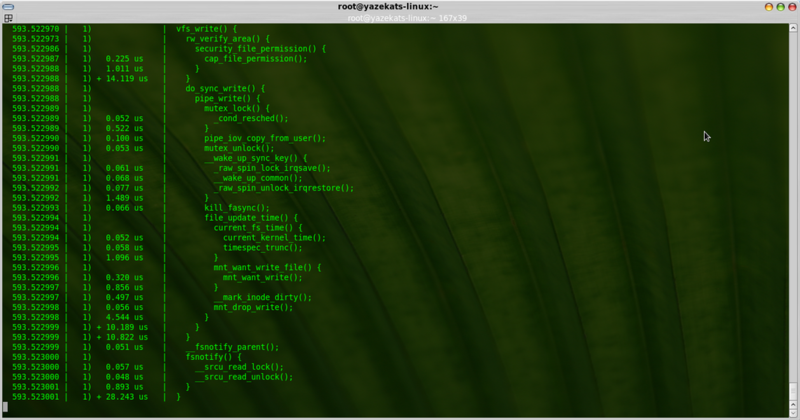This screenshot has height=420, width=800.
Task: Click the 10.189 us duration value
Action: (127, 328)
